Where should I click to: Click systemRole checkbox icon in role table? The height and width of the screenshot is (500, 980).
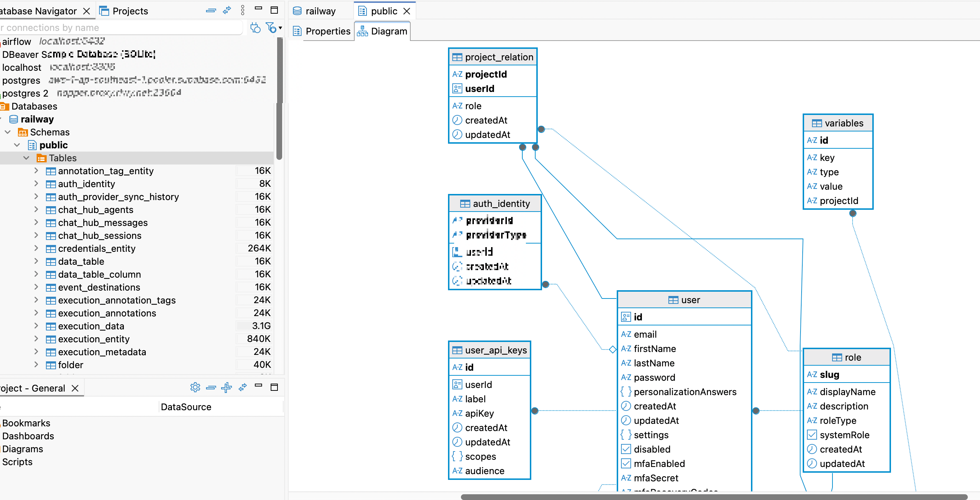[x=812, y=435]
